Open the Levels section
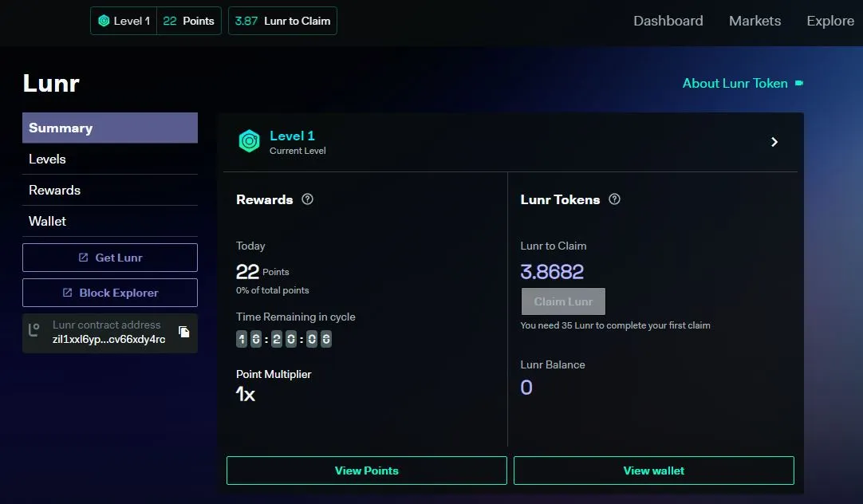 (110, 159)
